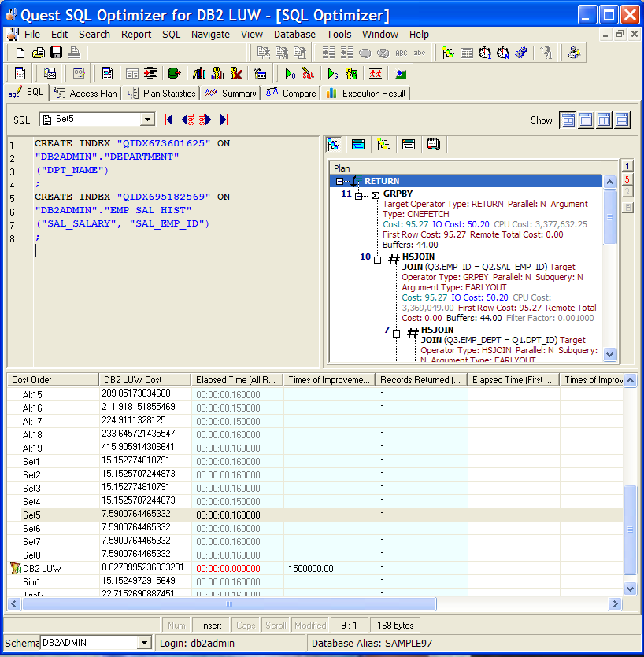Sort by the DB2 LUW Cost column header

pos(131,380)
